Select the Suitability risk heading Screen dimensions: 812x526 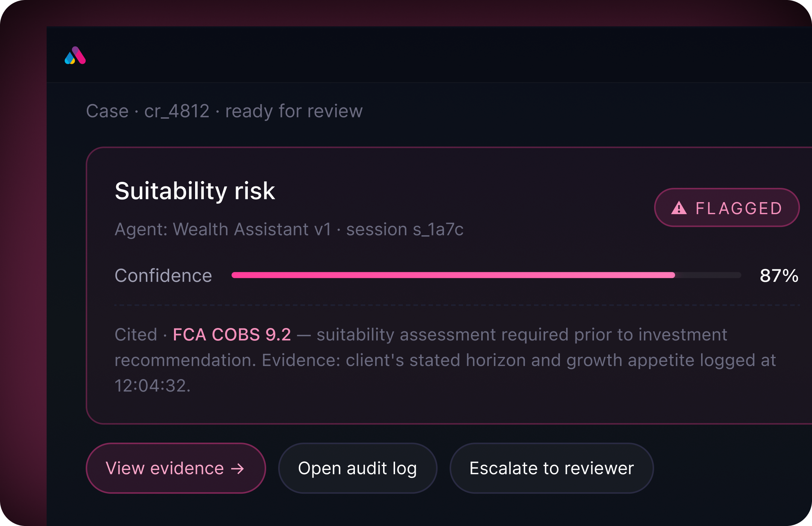tap(195, 191)
